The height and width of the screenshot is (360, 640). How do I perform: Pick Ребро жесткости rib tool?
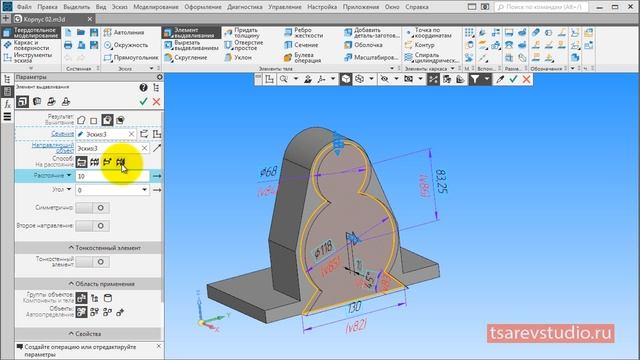pos(304,33)
